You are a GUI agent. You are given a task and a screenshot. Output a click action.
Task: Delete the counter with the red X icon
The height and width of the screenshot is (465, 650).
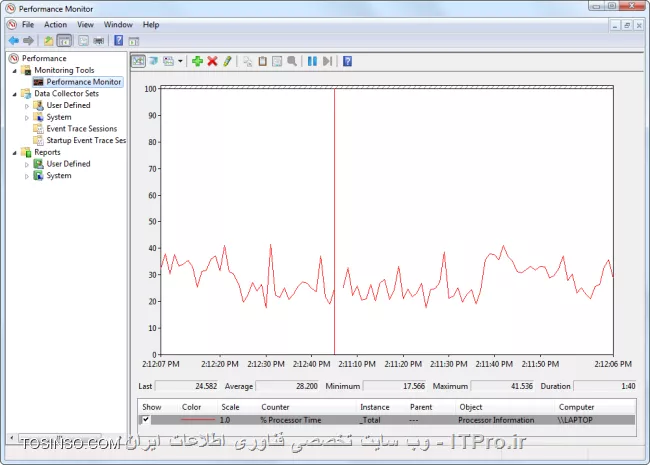pyautogui.click(x=212, y=61)
